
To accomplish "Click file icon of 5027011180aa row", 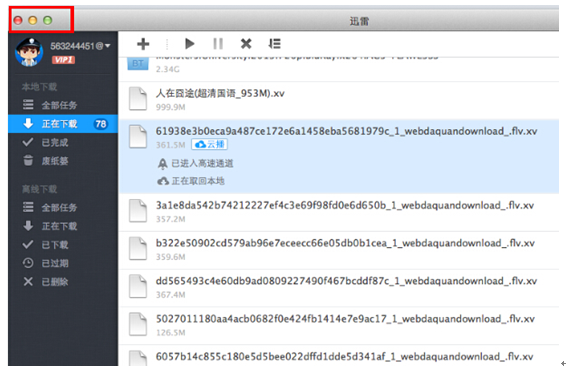I will click(x=138, y=324).
